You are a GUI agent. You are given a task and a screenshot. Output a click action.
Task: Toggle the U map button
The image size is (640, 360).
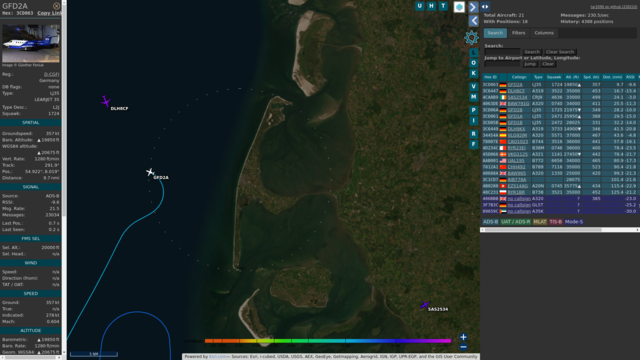coord(419,6)
